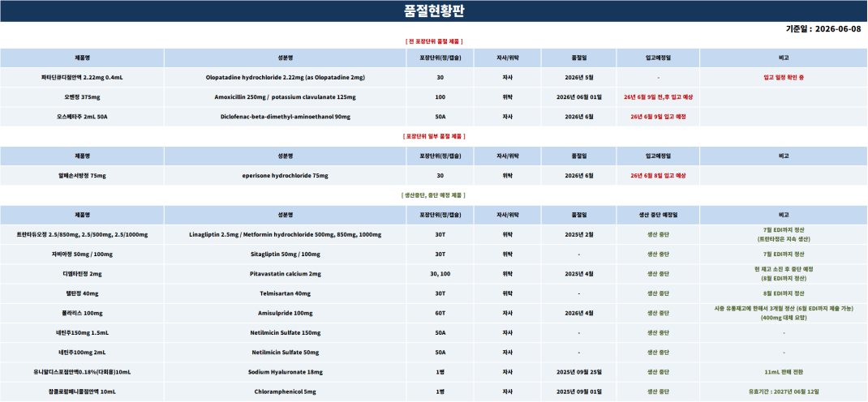Select the product cell ending in 2.22mg 0.4mL
The image size is (868, 402).
[x=82, y=78]
